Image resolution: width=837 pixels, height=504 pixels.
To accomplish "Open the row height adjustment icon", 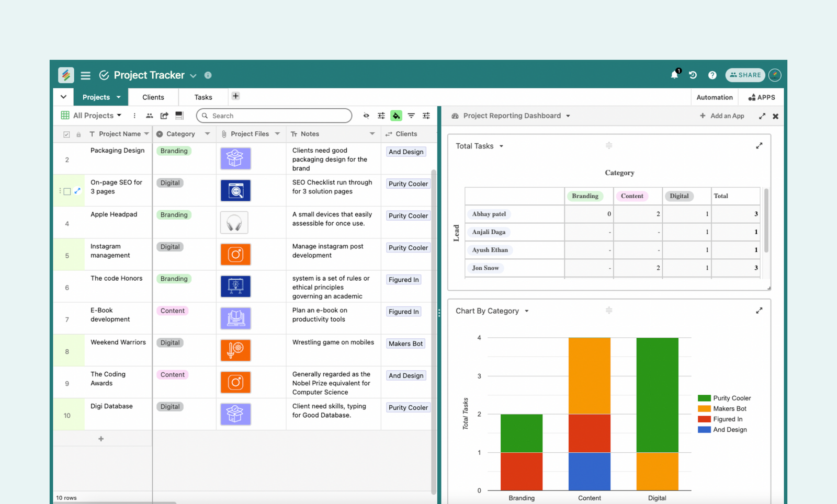I will (x=426, y=116).
